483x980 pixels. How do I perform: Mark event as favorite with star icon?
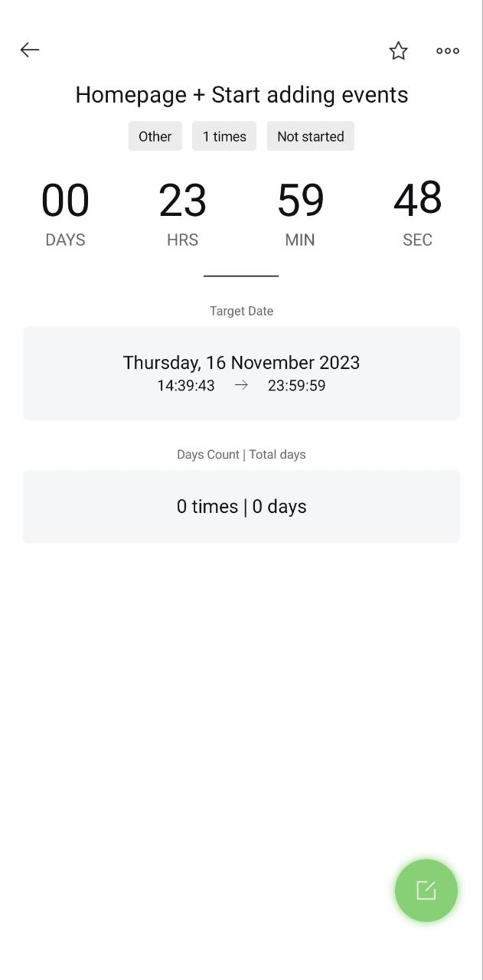point(398,51)
